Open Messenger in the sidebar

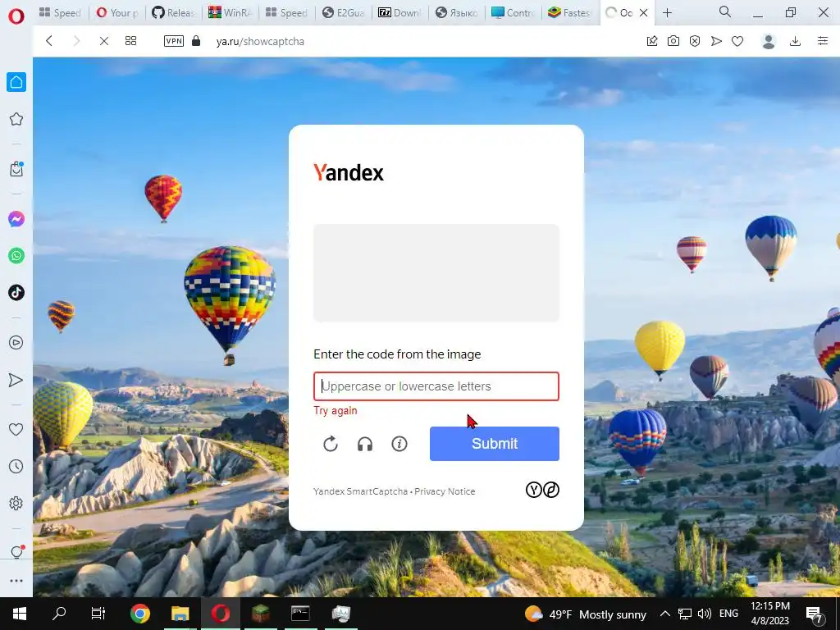16,219
